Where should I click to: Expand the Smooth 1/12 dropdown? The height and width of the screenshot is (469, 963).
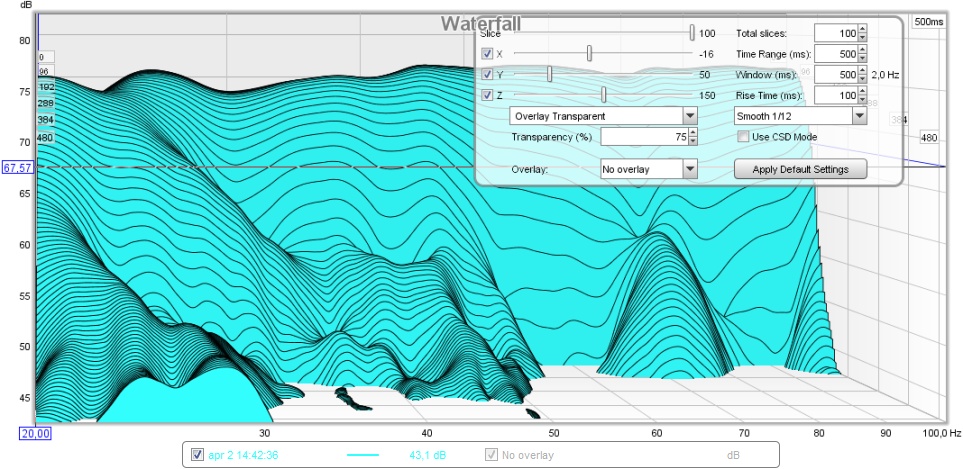pyautogui.click(x=858, y=116)
